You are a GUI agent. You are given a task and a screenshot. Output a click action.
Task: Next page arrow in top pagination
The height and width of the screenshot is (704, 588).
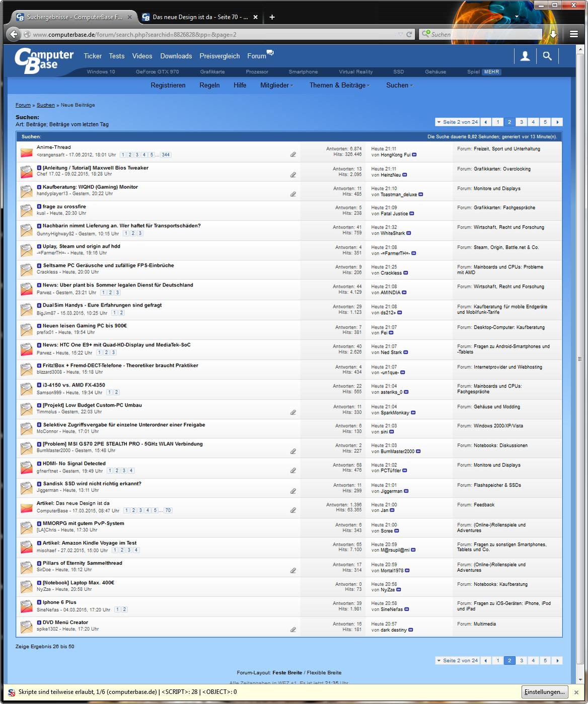click(557, 122)
